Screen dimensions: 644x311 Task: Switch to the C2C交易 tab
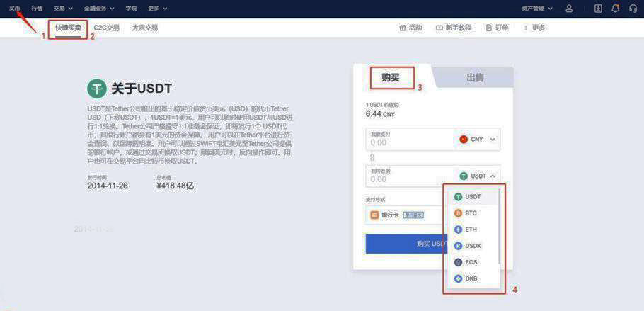(x=106, y=28)
